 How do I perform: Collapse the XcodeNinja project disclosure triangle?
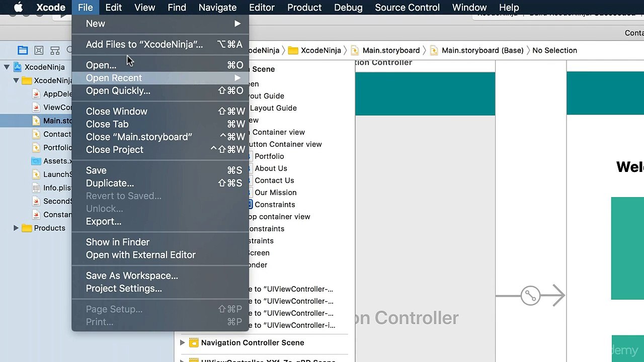[7, 67]
